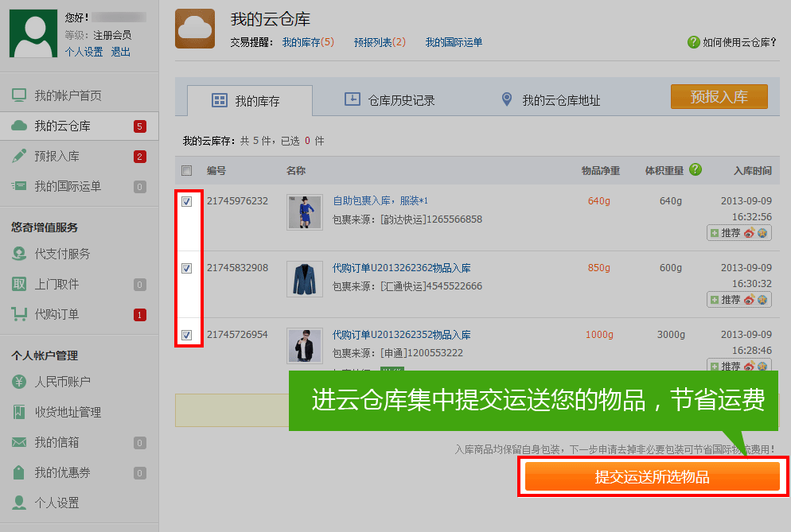Image resolution: width=791 pixels, height=532 pixels.
Task: Click the red 2 badge on 预报入库
Action: pos(140,157)
